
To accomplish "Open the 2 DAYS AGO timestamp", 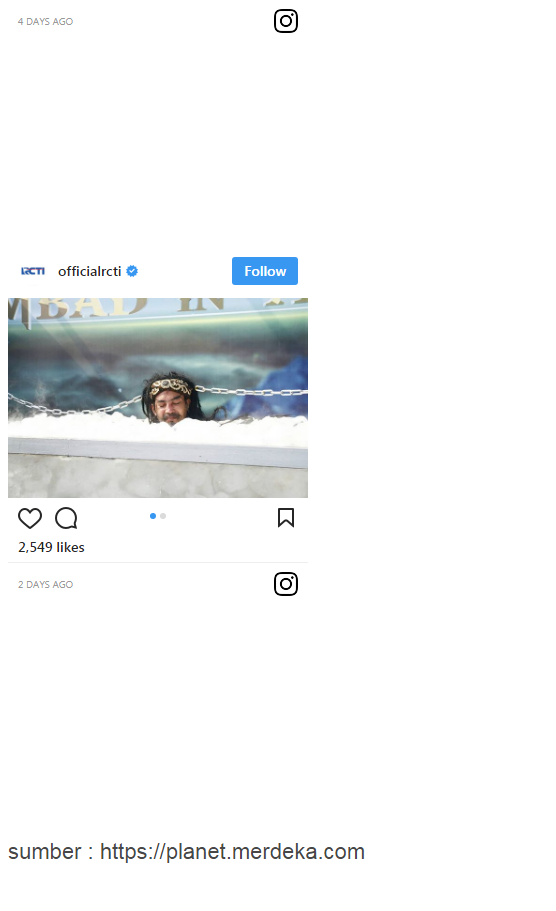I will click(x=45, y=584).
